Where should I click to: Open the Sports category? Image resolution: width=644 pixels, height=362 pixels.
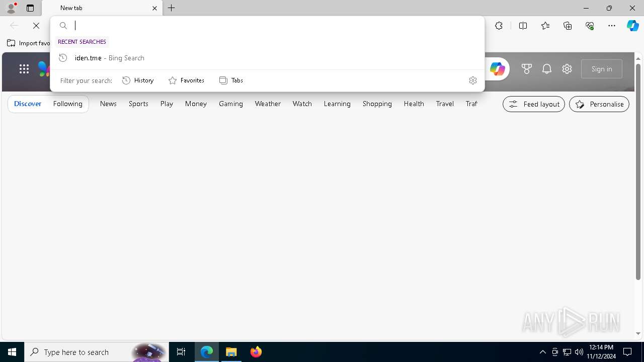[x=138, y=104]
